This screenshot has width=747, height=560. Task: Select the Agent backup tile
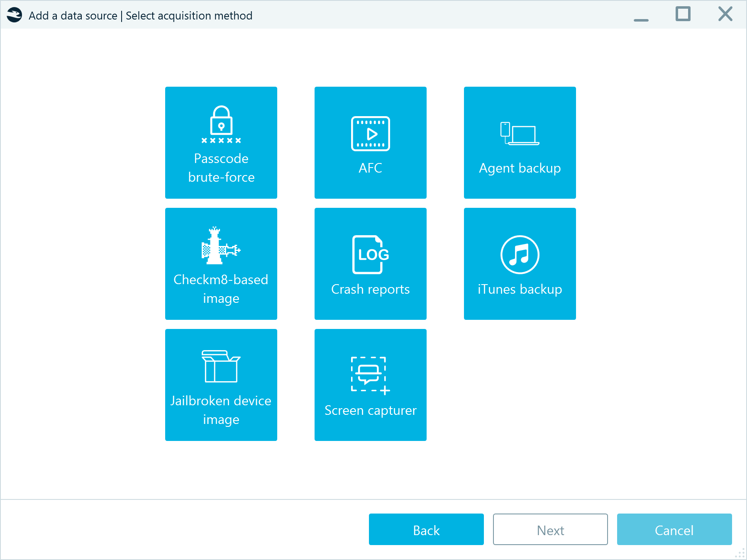click(x=520, y=143)
